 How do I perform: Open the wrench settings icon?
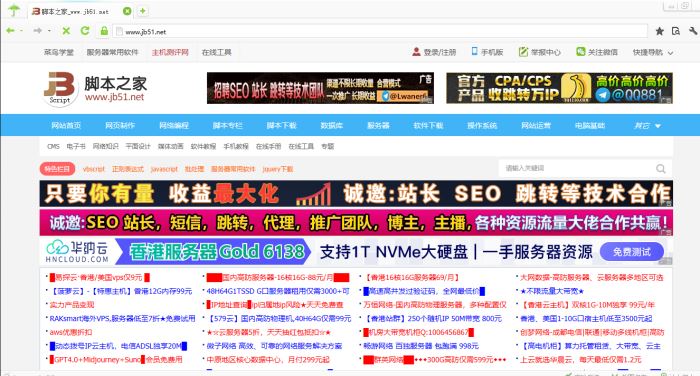[x=693, y=31]
